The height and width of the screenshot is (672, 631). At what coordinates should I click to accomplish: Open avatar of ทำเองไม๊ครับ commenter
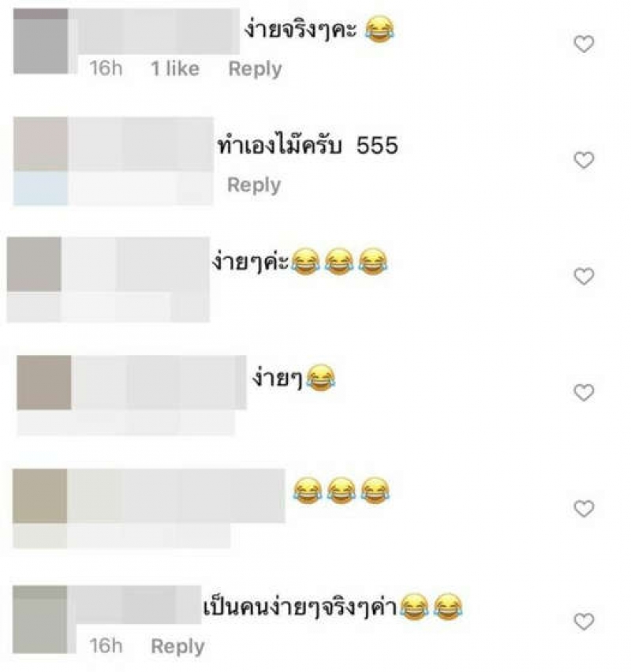click(41, 144)
